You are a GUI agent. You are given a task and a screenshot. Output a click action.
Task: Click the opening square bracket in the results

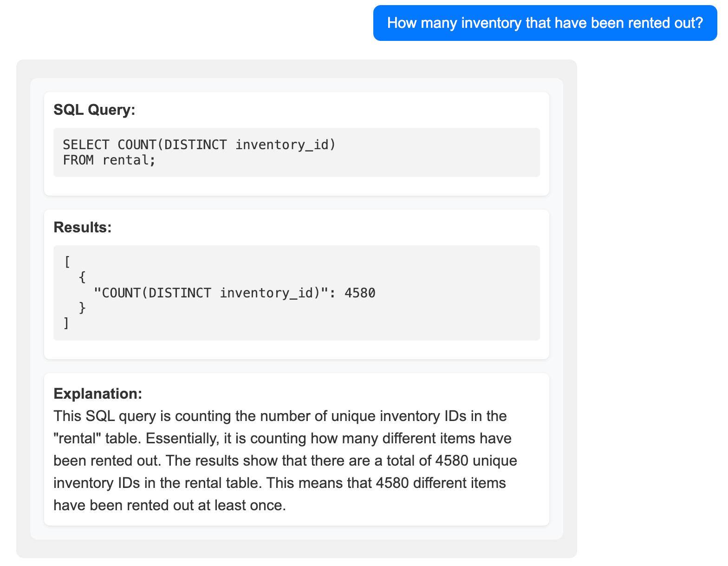click(x=67, y=262)
